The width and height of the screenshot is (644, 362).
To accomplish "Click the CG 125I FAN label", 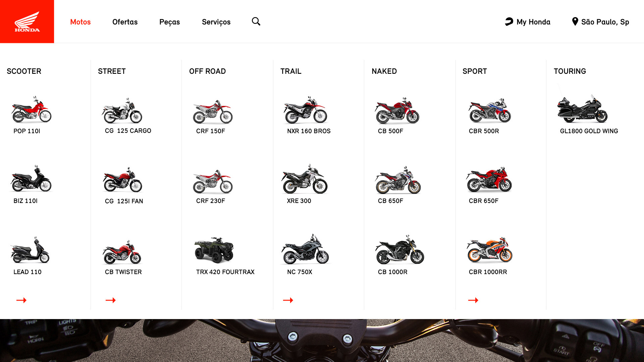I will pos(124,201).
